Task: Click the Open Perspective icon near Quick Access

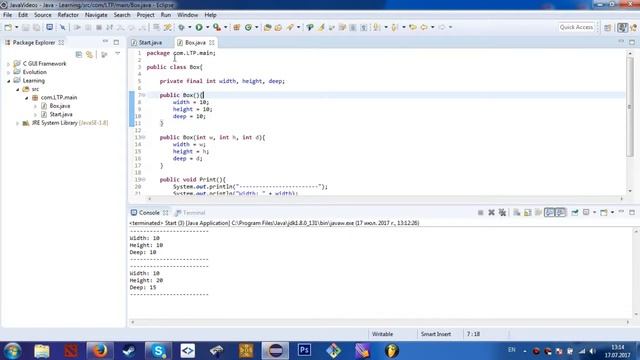Action: click(608, 27)
